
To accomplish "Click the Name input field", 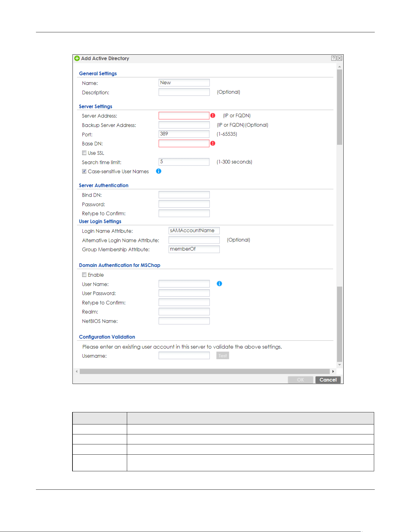I will (184, 83).
